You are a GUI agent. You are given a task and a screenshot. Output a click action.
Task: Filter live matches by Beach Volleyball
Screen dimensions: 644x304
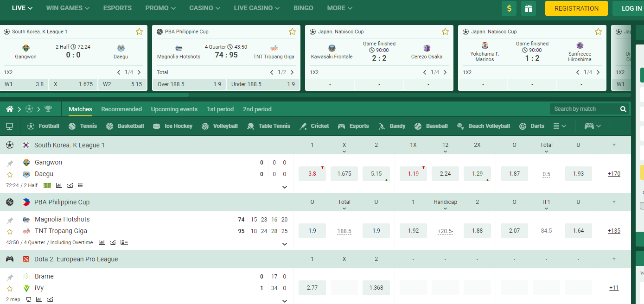[x=483, y=126]
